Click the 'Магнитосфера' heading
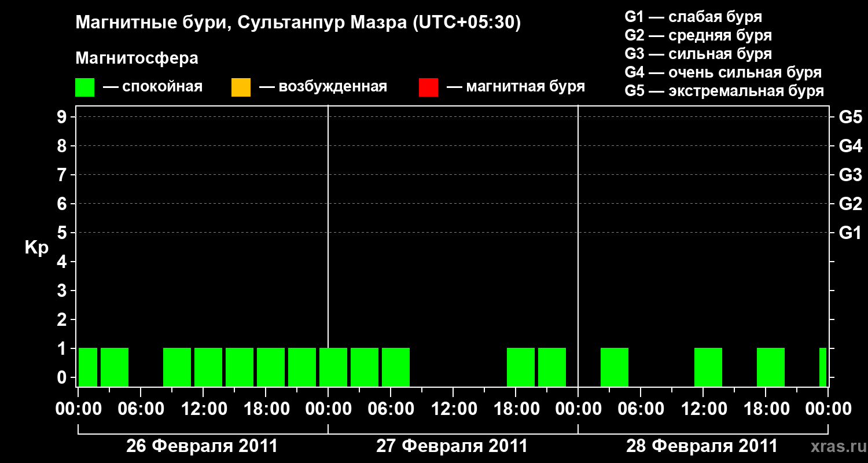The height and width of the screenshot is (463, 868). coord(137,58)
